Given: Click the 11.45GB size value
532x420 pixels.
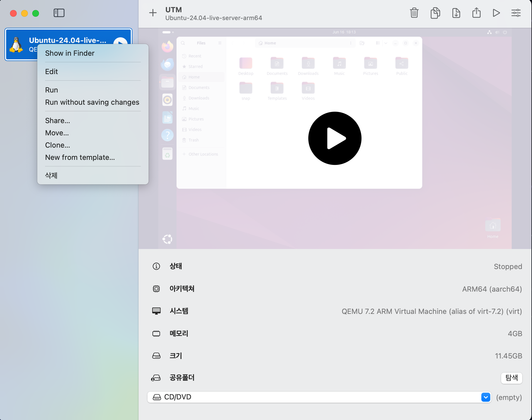Looking at the screenshot, I should [x=508, y=356].
